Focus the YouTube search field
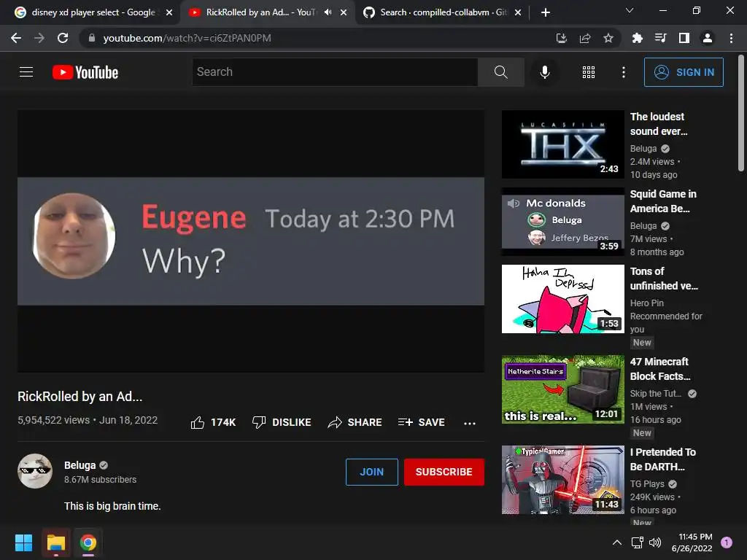 click(335, 72)
